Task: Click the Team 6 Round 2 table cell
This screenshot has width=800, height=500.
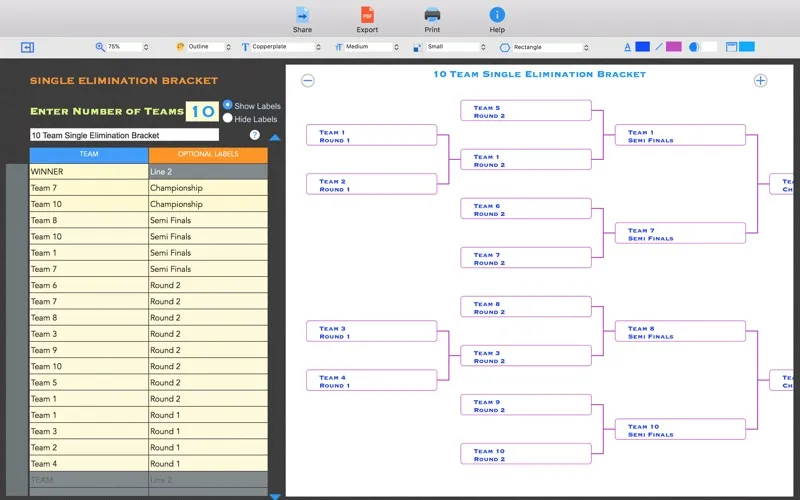Action: pyautogui.click(x=89, y=285)
